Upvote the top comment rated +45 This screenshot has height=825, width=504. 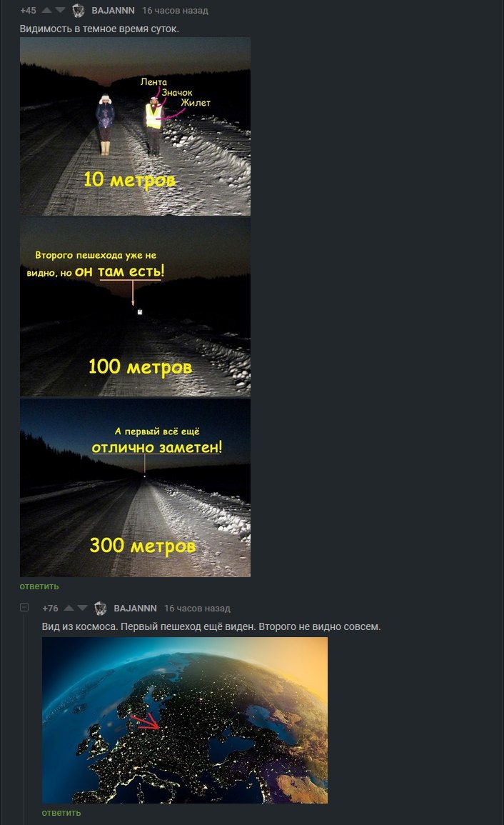(47, 11)
